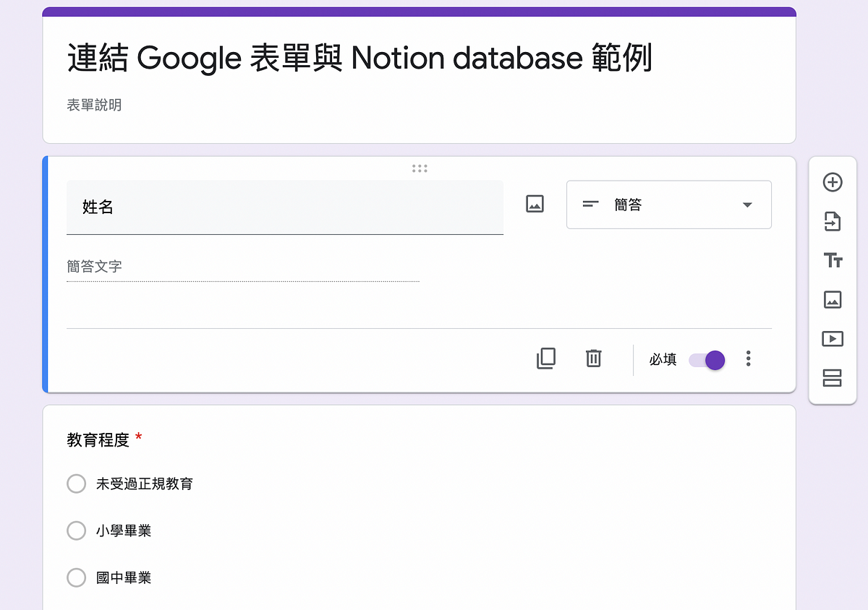Select the 小學畢業 radio option
Image resolution: width=868 pixels, height=610 pixels.
(x=77, y=531)
